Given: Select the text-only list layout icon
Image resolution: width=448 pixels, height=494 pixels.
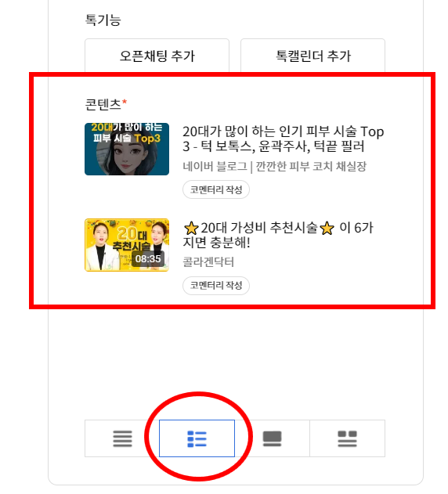Looking at the screenshot, I should [122, 438].
